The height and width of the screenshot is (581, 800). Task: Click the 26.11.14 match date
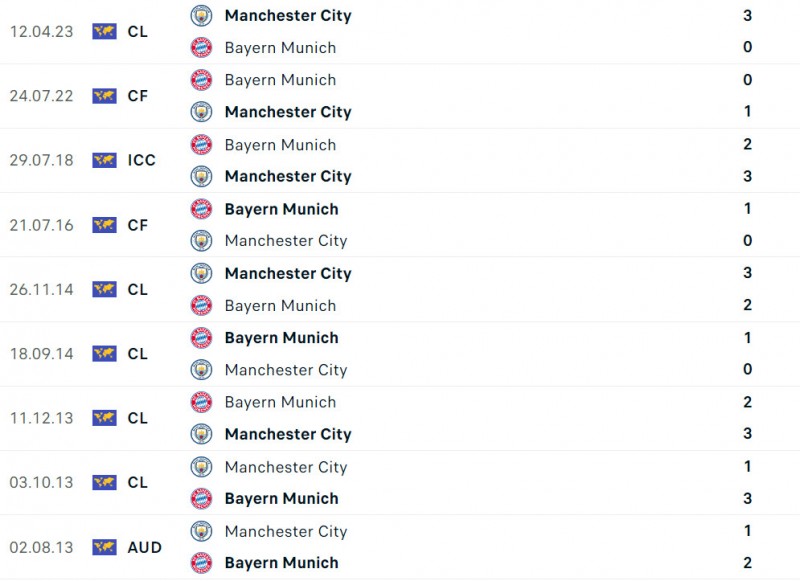click(x=41, y=289)
